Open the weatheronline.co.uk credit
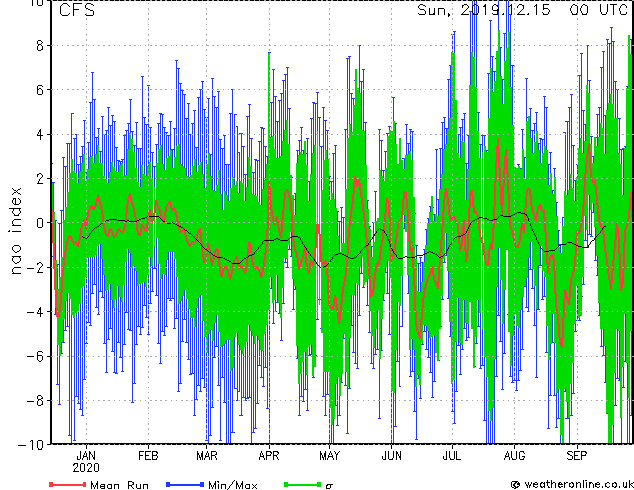Image resolution: width=634 pixels, height=490 pixels. click(572, 484)
